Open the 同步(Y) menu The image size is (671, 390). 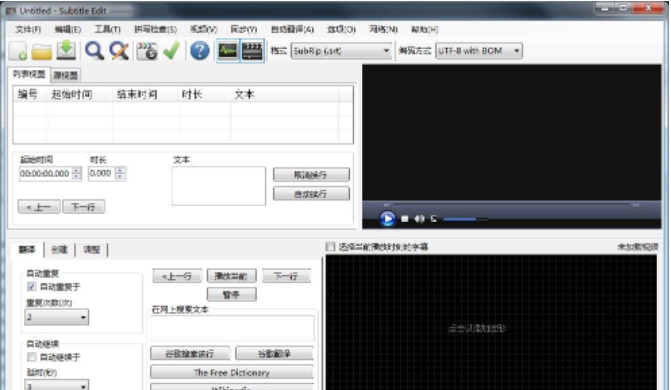pyautogui.click(x=243, y=29)
